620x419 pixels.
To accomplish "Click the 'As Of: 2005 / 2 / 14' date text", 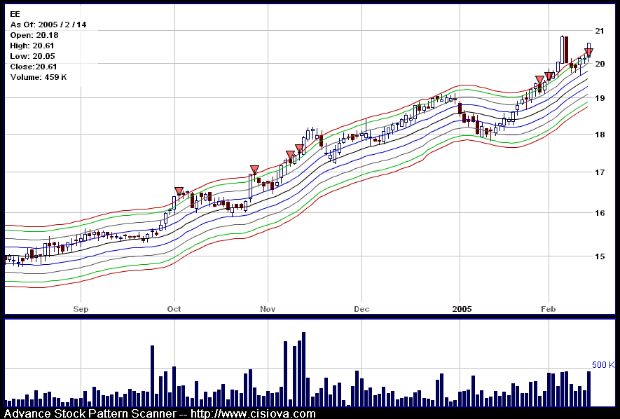I will [x=48, y=25].
